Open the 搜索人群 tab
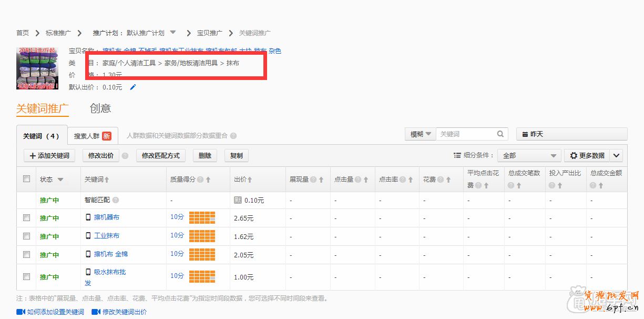Image resolution: width=644 pixels, height=319 pixels. 88,135
